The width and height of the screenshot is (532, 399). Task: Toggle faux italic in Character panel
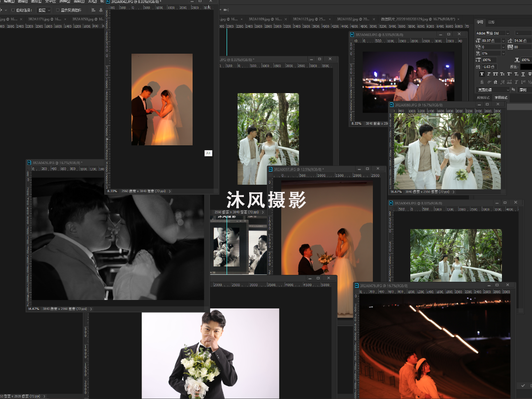click(489, 74)
